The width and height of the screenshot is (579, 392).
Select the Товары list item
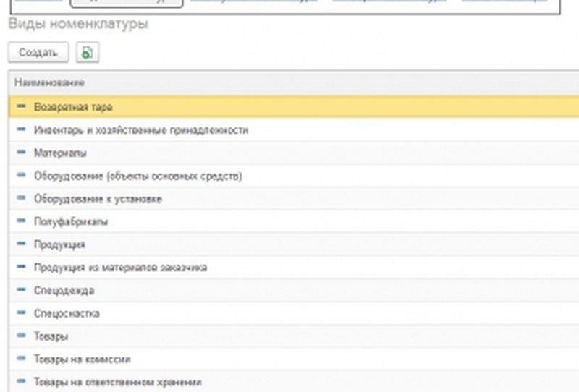tap(51, 337)
